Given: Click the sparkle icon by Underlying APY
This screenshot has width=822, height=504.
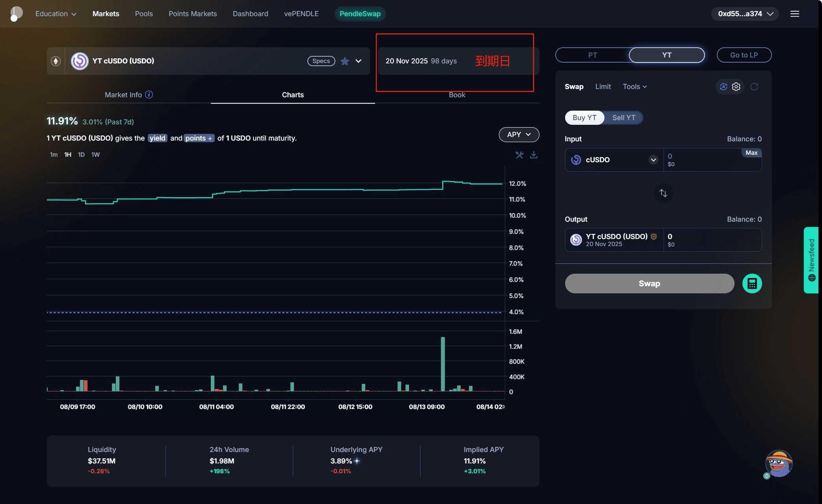Looking at the screenshot, I should [357, 461].
